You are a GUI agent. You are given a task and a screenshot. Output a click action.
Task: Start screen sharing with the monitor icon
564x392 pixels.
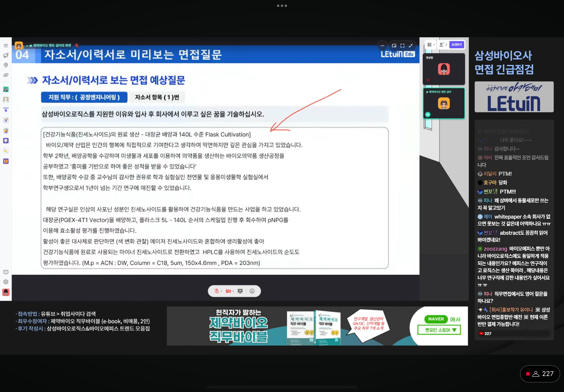240,291
